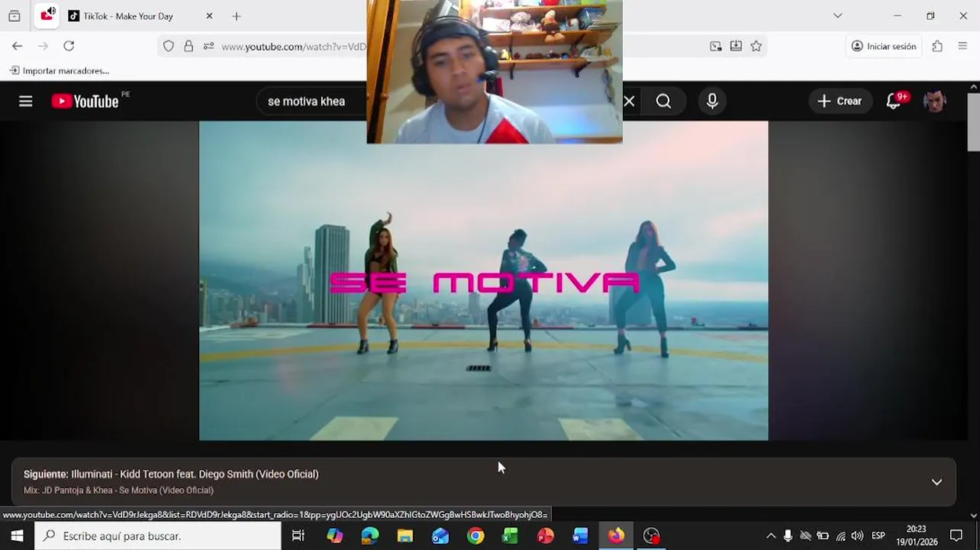This screenshot has height=550, width=980.
Task: Select the pinned tab playing audio
Action: coord(47,15)
